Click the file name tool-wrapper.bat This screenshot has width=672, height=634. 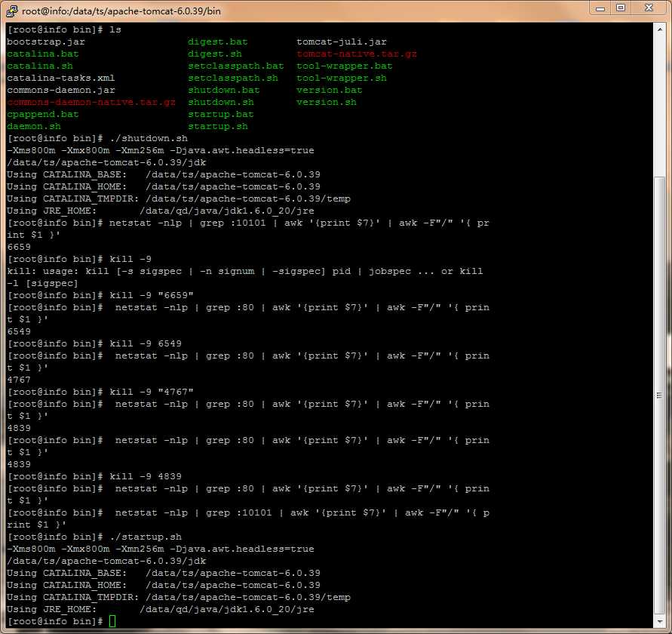(345, 66)
